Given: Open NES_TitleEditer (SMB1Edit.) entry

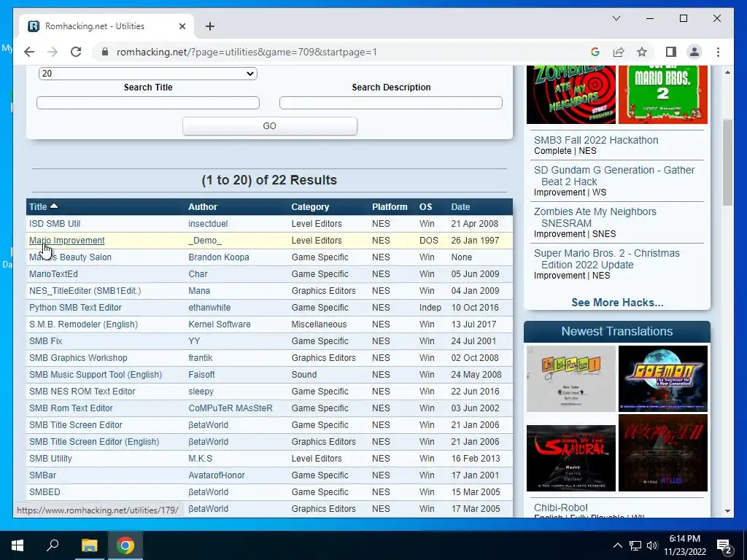Looking at the screenshot, I should pos(85,290).
